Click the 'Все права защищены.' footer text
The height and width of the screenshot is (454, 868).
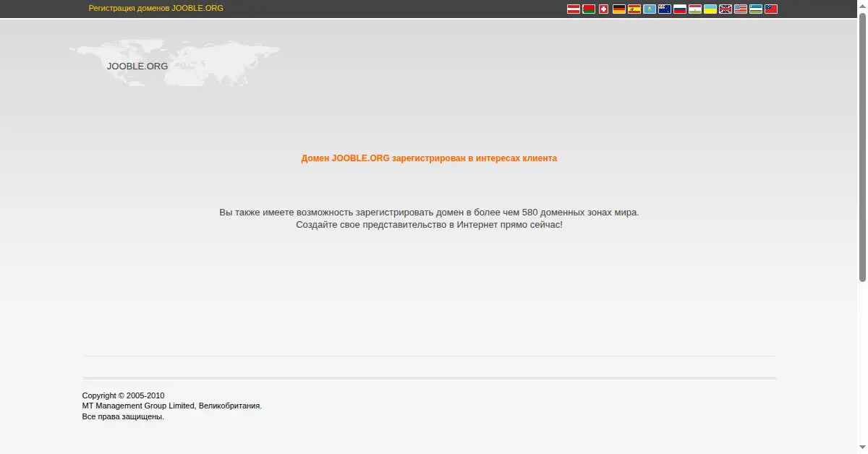tap(123, 416)
